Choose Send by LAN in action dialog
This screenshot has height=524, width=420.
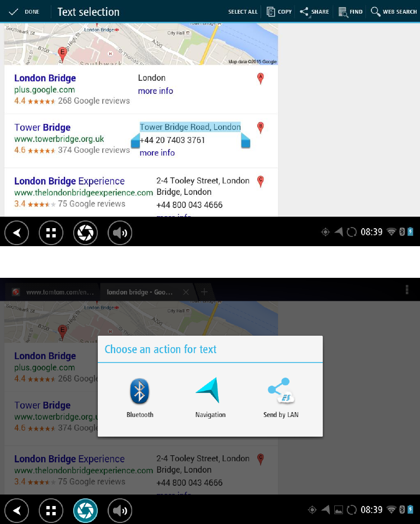(281, 398)
